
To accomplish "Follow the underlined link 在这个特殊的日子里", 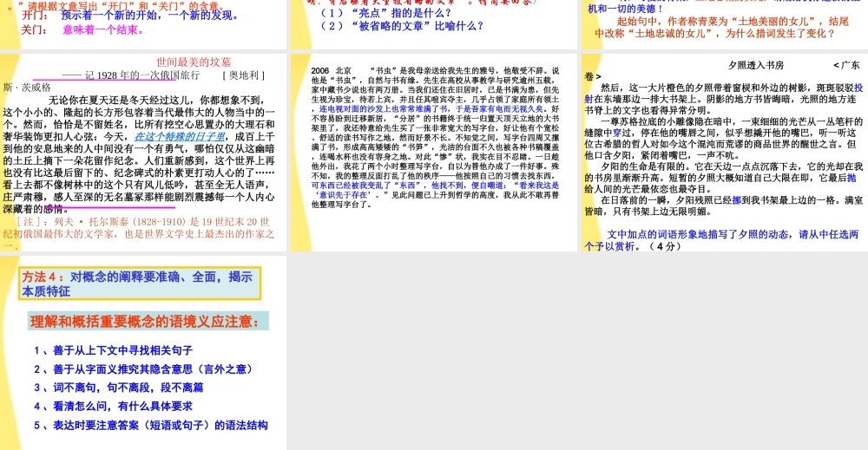I will (x=180, y=136).
